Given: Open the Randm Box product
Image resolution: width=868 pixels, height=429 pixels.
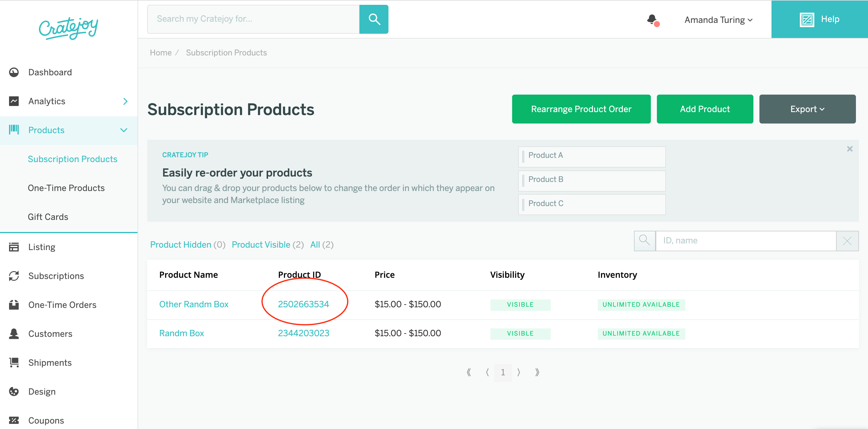Looking at the screenshot, I should (x=181, y=333).
